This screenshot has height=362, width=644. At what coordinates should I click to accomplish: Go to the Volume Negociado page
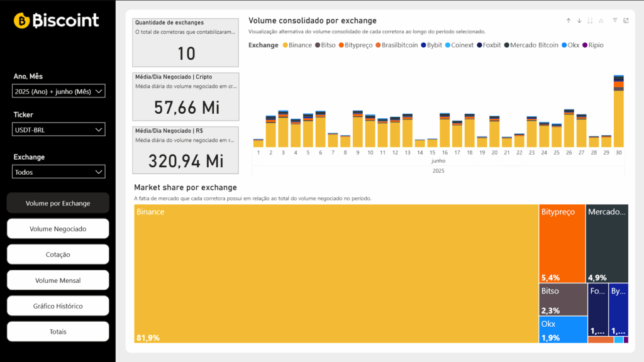pyautogui.click(x=58, y=229)
